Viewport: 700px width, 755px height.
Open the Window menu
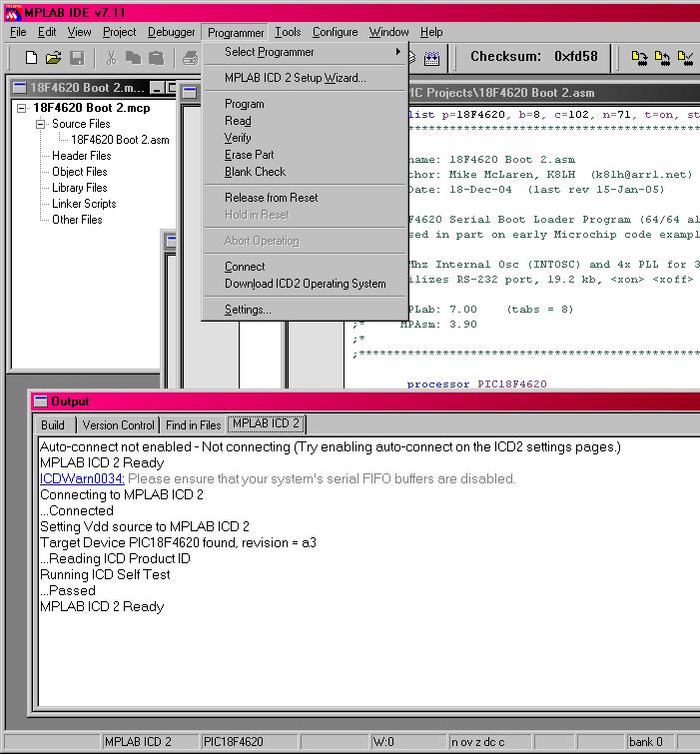pyautogui.click(x=389, y=32)
